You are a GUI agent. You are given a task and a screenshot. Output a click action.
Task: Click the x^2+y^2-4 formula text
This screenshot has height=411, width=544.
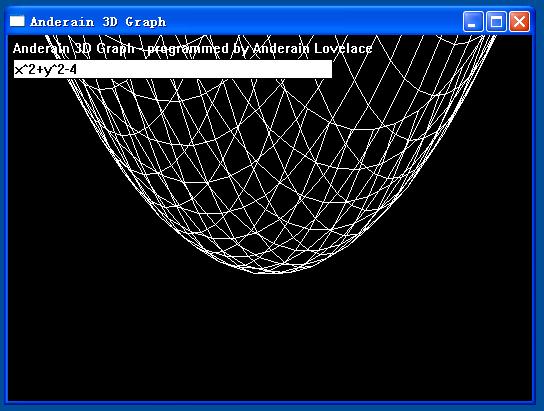45,69
